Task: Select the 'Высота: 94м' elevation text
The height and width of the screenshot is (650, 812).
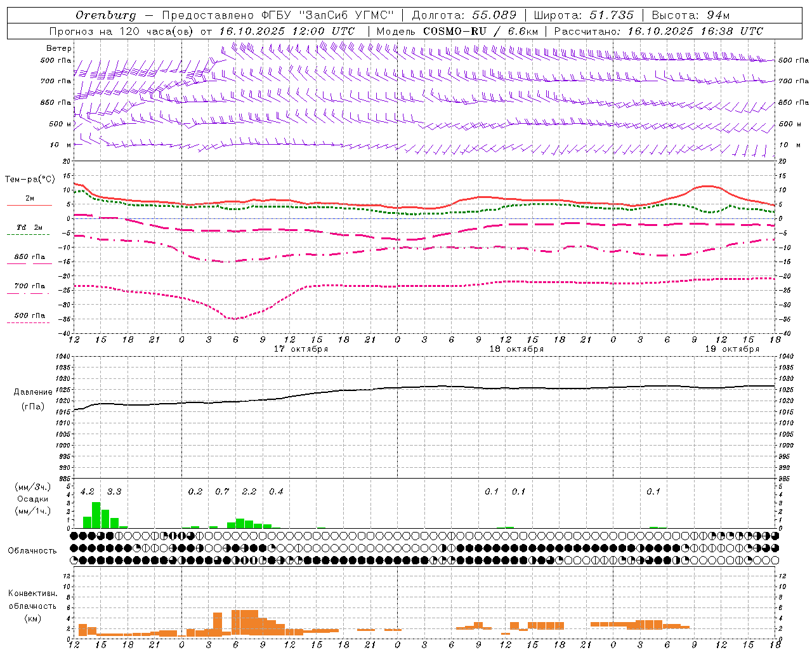Action: (691, 15)
